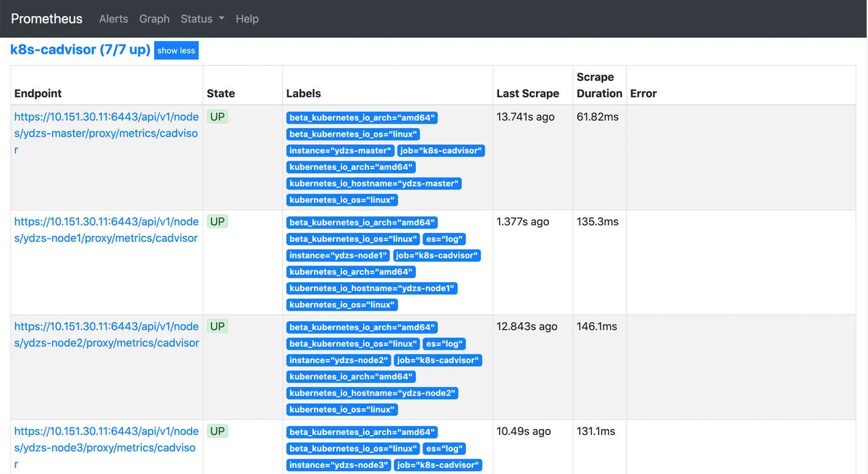Select the instance="ydzs-node3" label badge
This screenshot has width=868, height=474.
pos(339,465)
